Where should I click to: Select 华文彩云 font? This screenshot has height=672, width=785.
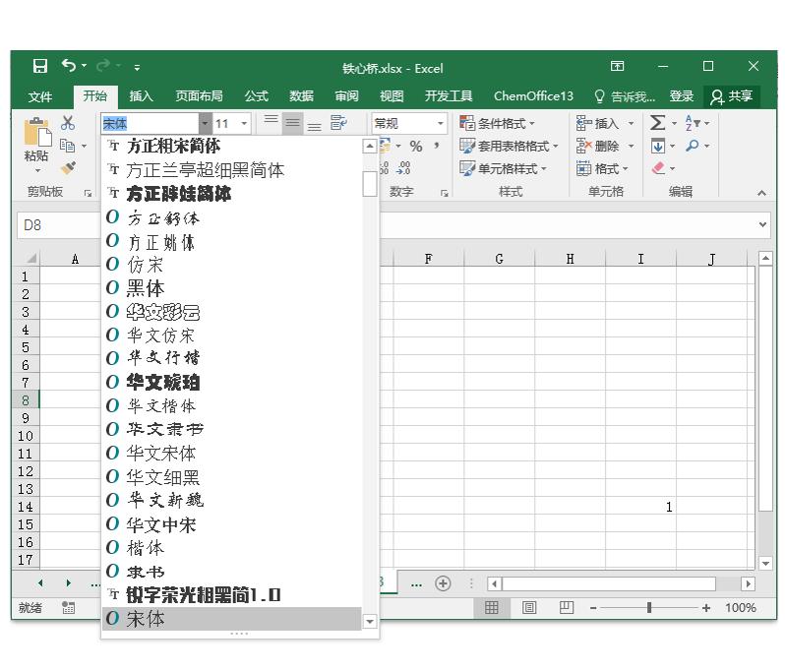click(x=232, y=312)
